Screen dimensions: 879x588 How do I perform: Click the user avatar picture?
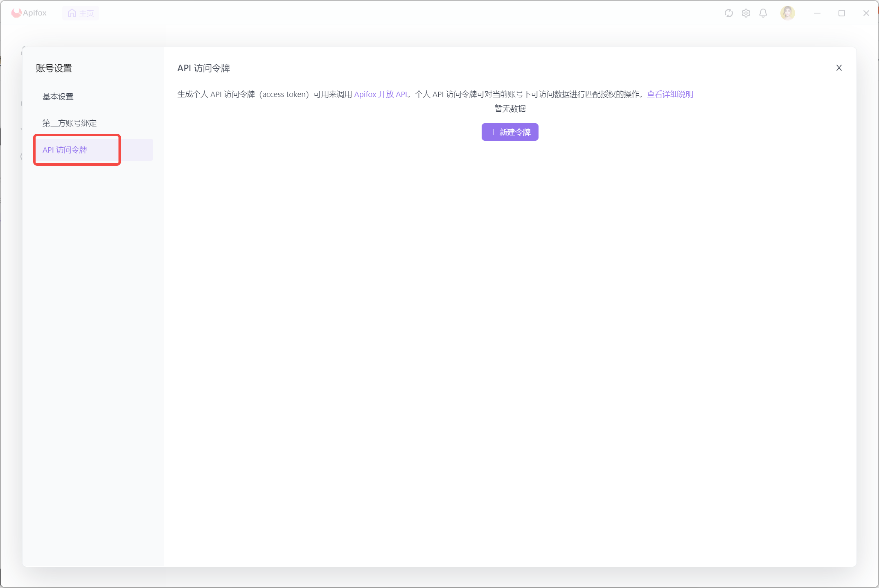point(787,13)
